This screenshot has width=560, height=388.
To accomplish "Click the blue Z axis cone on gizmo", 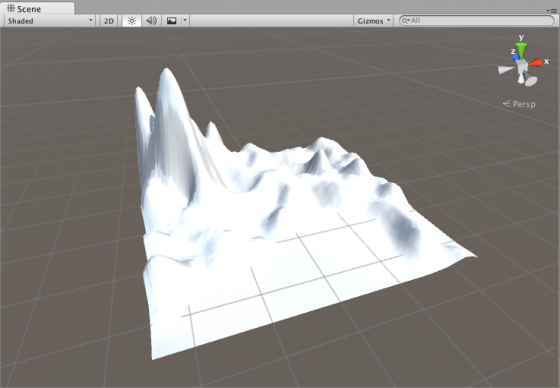I will [x=515, y=57].
